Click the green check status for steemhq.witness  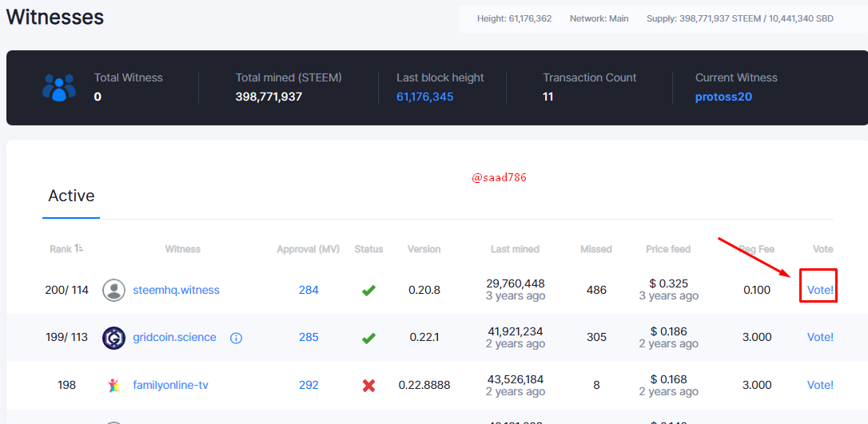368,290
